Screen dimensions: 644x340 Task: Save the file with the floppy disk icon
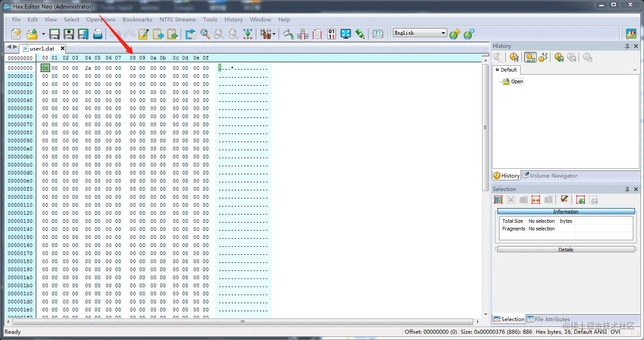[55, 34]
